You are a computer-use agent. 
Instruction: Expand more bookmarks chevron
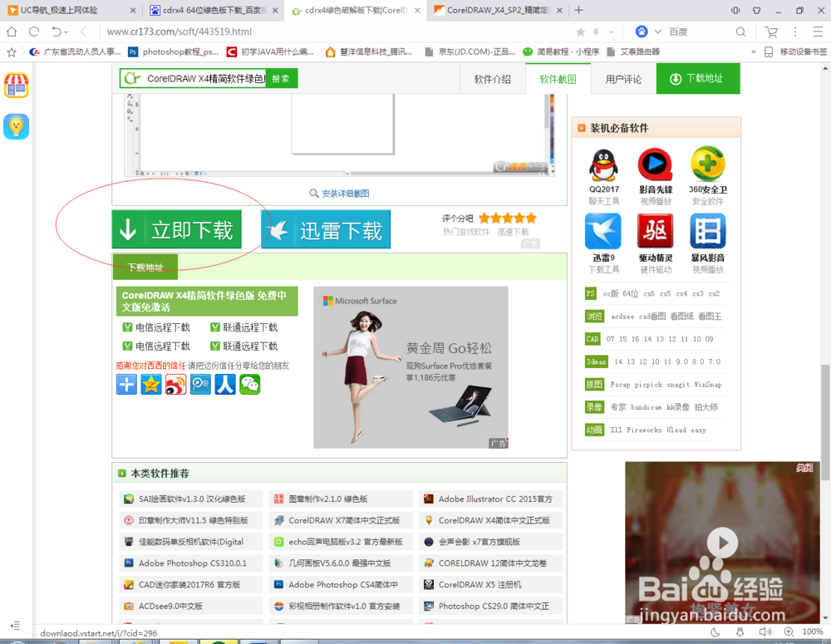point(753,52)
